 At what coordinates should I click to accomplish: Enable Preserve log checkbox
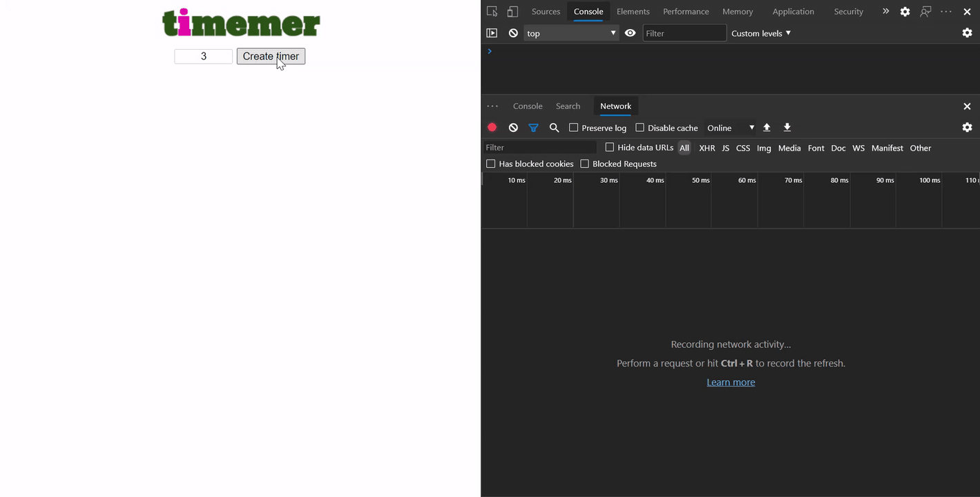tap(573, 128)
